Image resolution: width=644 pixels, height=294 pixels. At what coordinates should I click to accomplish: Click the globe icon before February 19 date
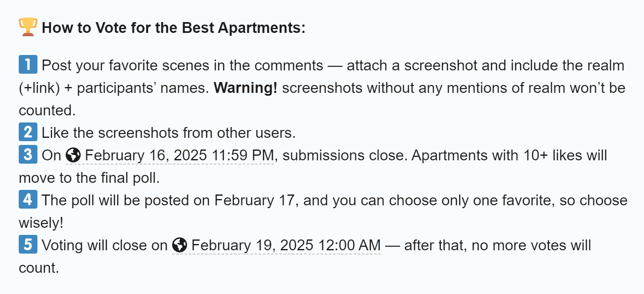point(180,246)
